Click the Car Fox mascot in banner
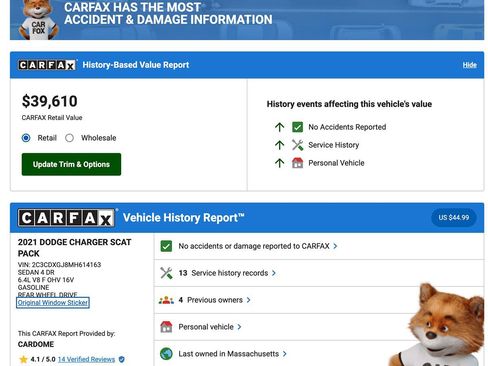Image resolution: width=488 pixels, height=366 pixels. 38,20
